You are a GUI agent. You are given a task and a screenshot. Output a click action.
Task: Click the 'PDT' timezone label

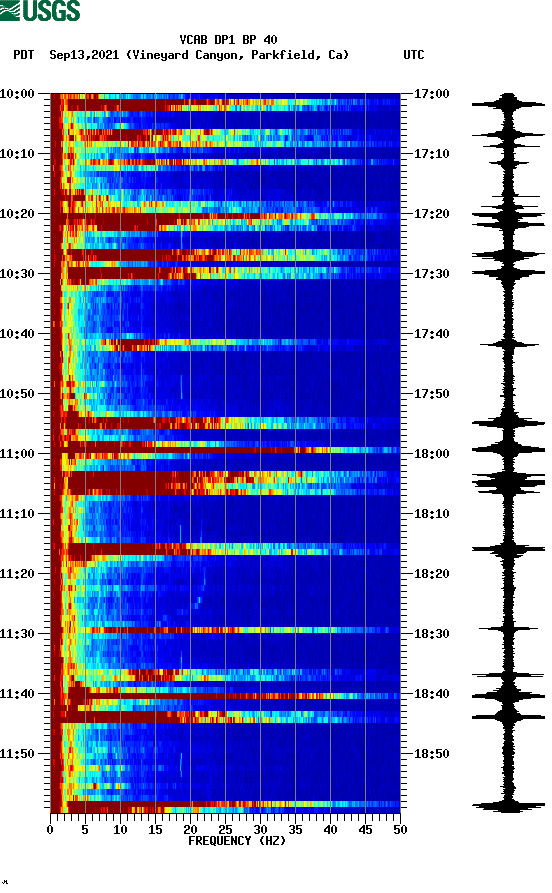pyautogui.click(x=24, y=55)
